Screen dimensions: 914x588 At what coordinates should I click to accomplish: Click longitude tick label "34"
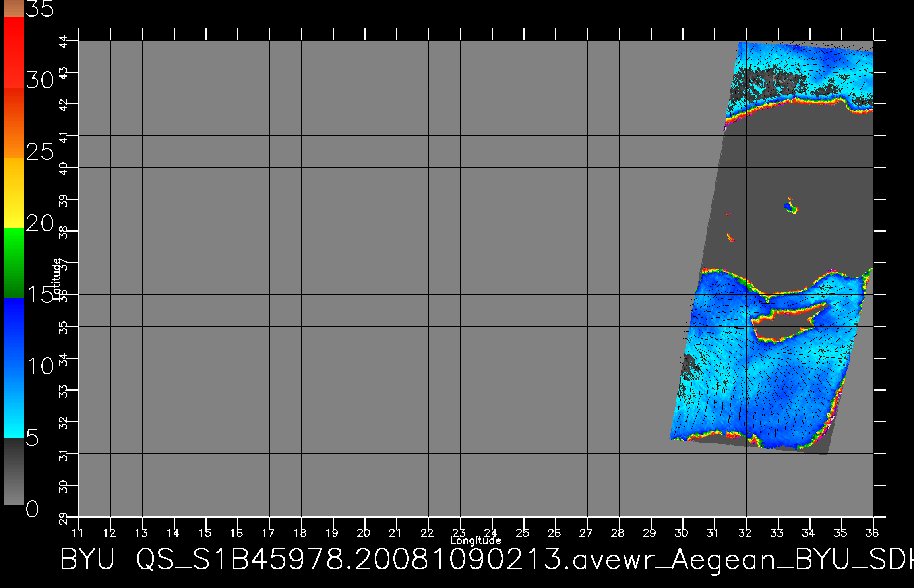[809, 533]
